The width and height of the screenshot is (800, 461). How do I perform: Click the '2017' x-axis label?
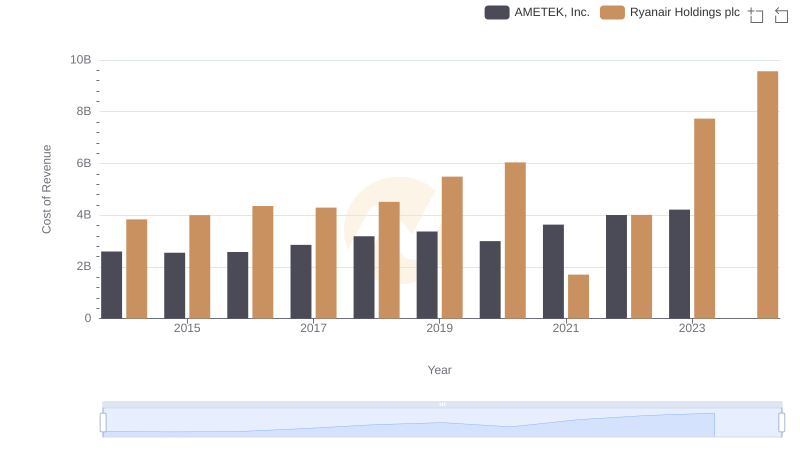click(x=313, y=328)
